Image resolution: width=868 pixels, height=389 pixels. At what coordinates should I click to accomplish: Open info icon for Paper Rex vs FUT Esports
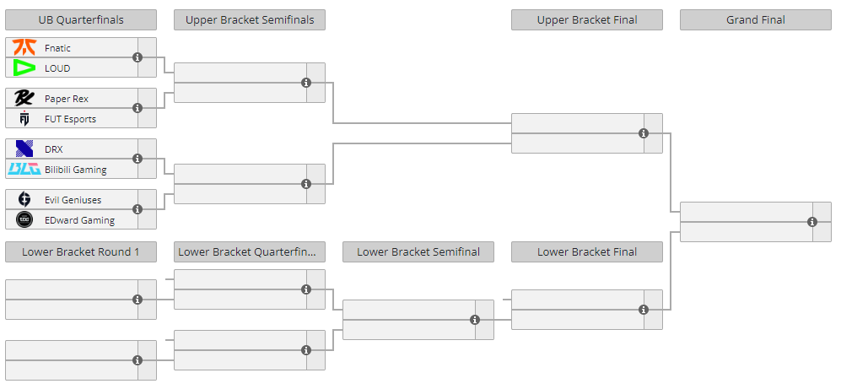(137, 108)
